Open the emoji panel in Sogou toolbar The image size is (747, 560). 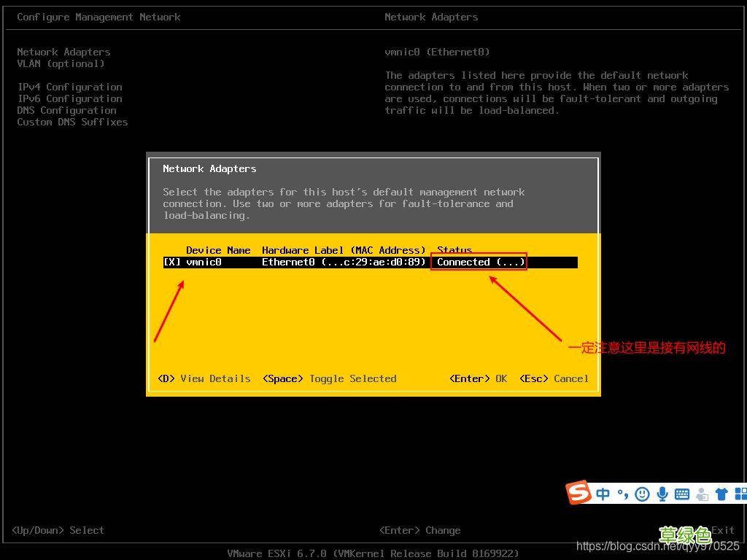643,494
